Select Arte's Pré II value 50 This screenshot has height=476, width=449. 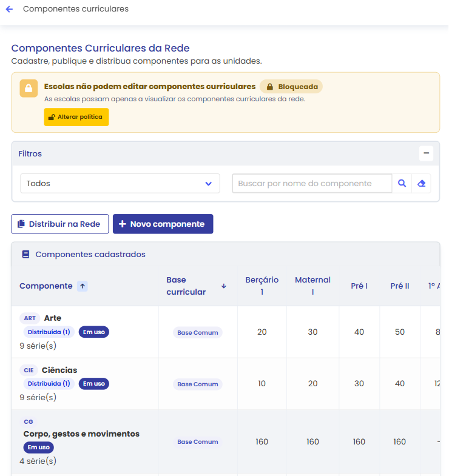400,332
